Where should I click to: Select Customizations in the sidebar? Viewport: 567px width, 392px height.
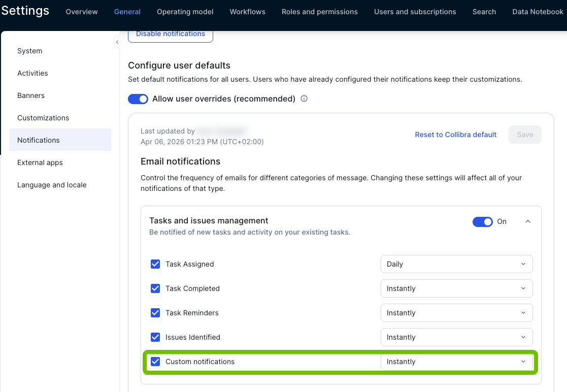43,118
